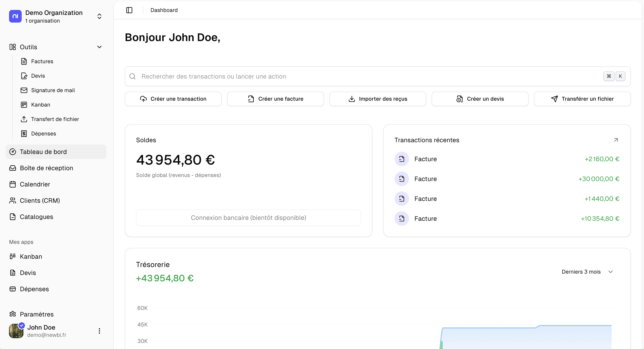
Task: Click the Dépenses receipt icon under Outils
Action: point(24,134)
